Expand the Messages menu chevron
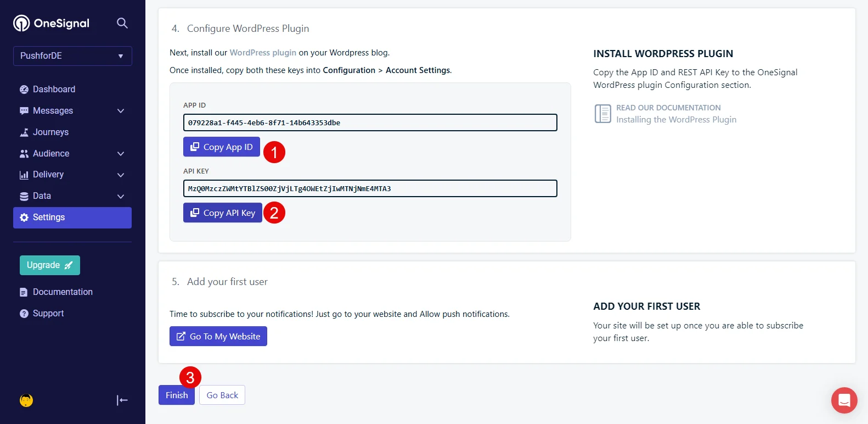 point(121,111)
